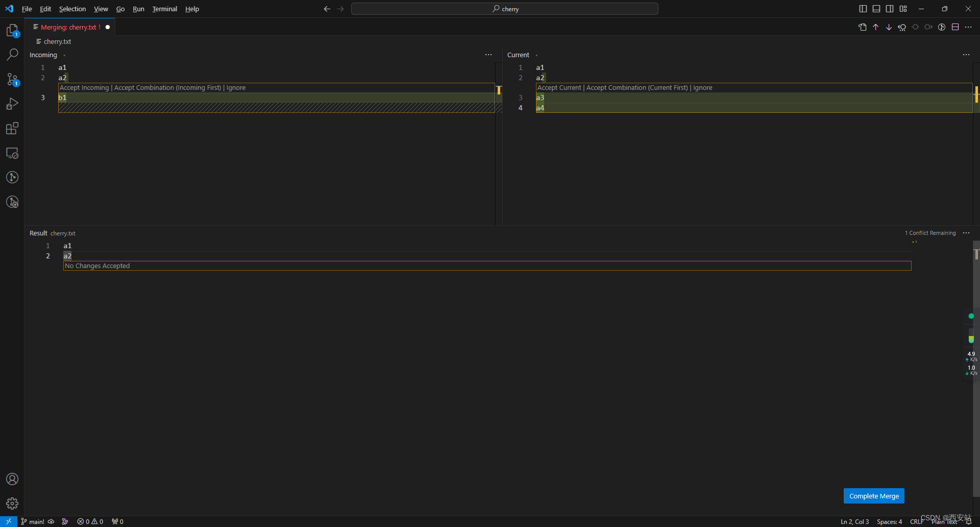This screenshot has height=527, width=980.
Task: Open Result pane more actions ellipsis
Action: point(966,233)
